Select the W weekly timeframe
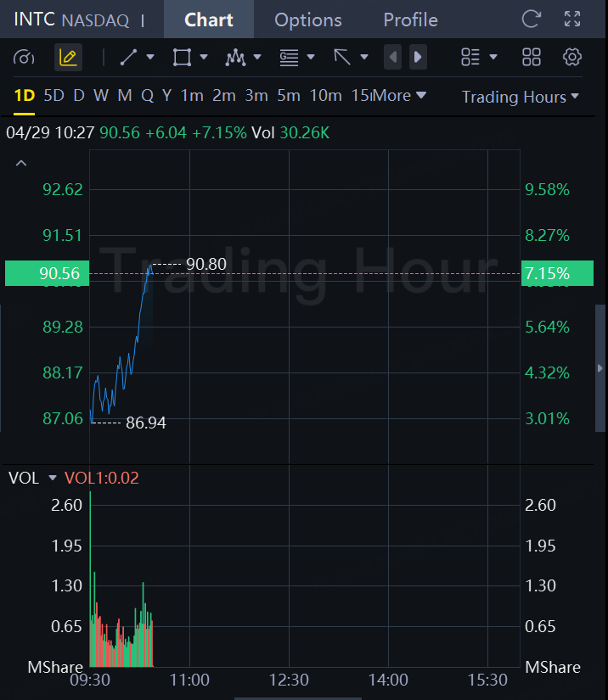The image size is (608, 700). (101, 96)
